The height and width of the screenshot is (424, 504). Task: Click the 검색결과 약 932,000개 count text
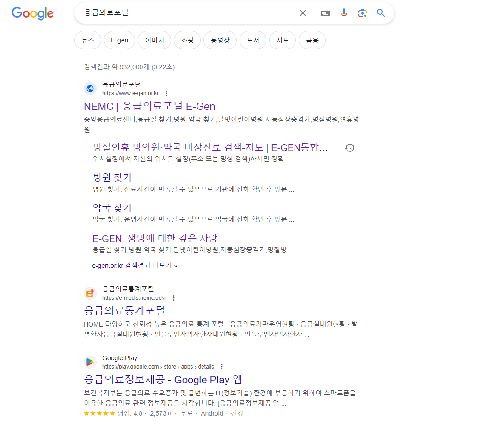click(x=129, y=67)
